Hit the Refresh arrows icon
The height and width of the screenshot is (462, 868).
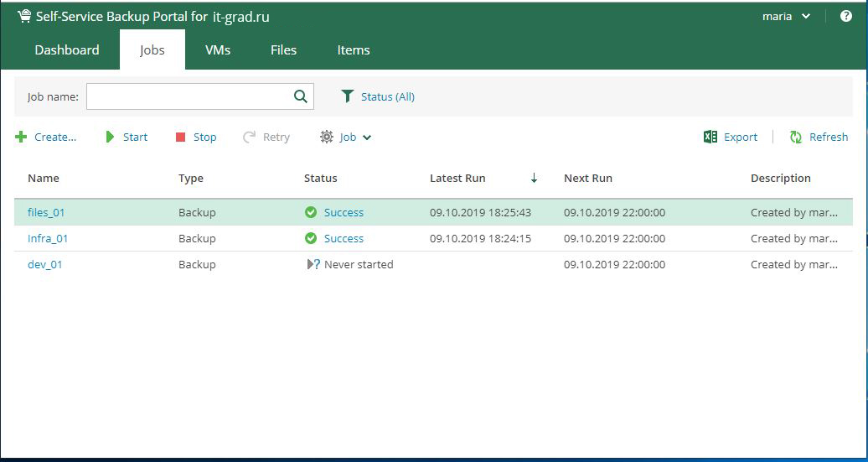click(796, 138)
